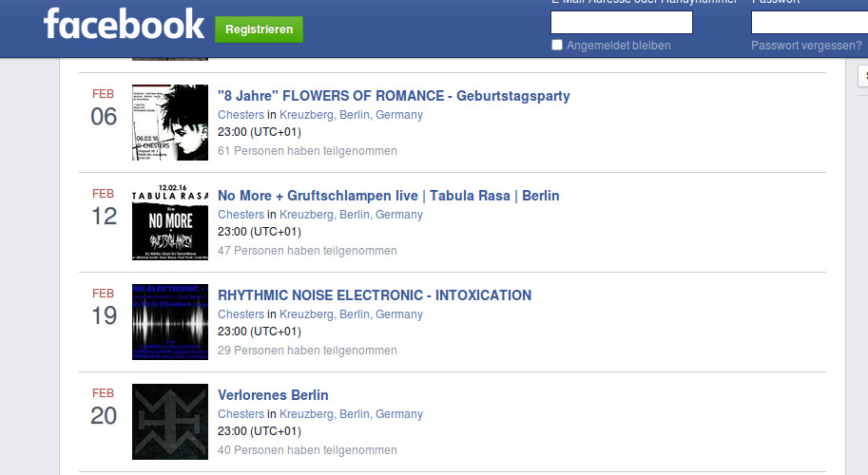Open the Verlorenes Berlin event title
868x475 pixels.
pyautogui.click(x=273, y=395)
